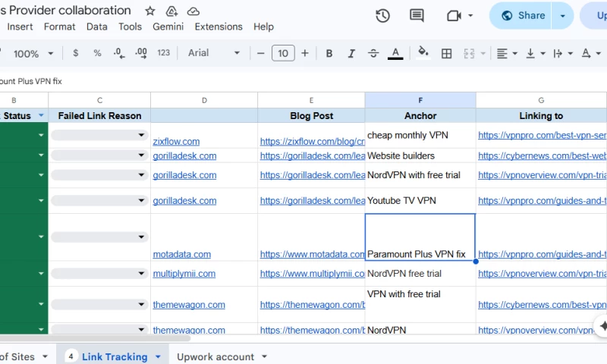Open vertical align options

(x=536, y=53)
